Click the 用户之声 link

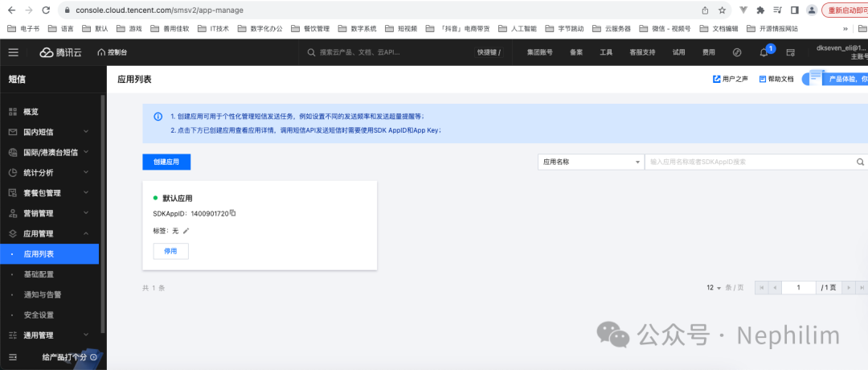coord(730,79)
